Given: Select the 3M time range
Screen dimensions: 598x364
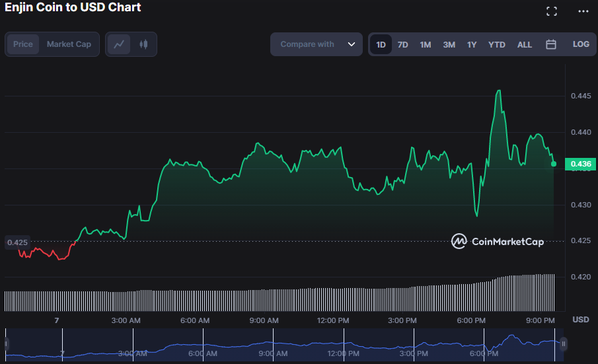Looking at the screenshot, I should click(449, 45).
